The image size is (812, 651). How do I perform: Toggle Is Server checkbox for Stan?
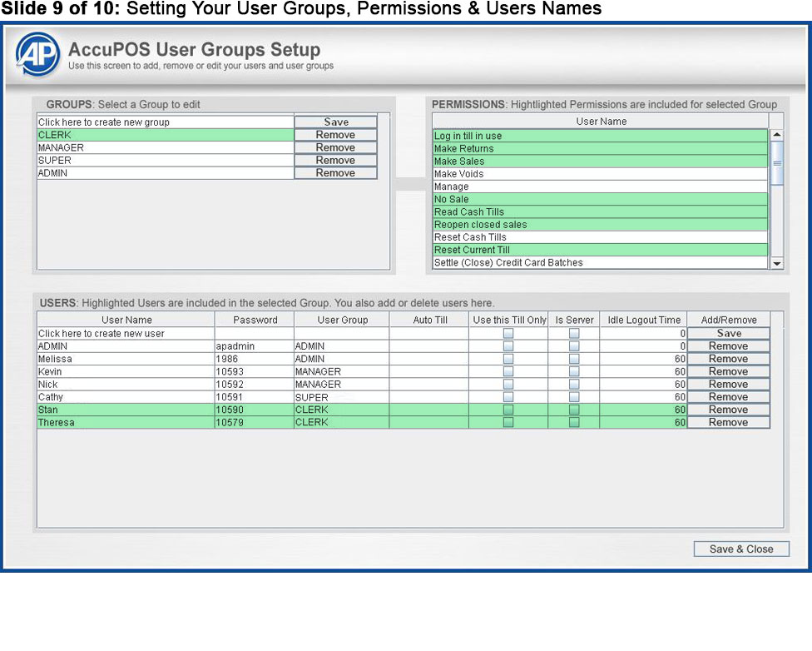574,410
